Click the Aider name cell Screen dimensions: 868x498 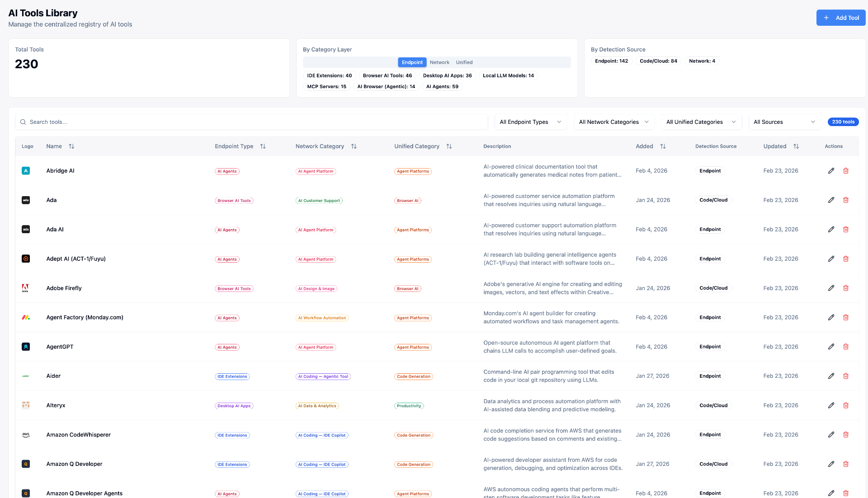[53, 376]
